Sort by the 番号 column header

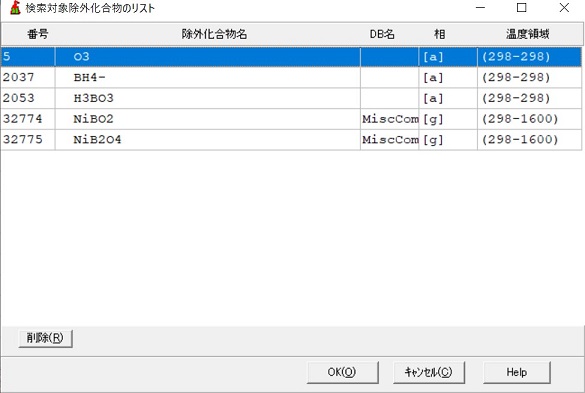[38, 34]
